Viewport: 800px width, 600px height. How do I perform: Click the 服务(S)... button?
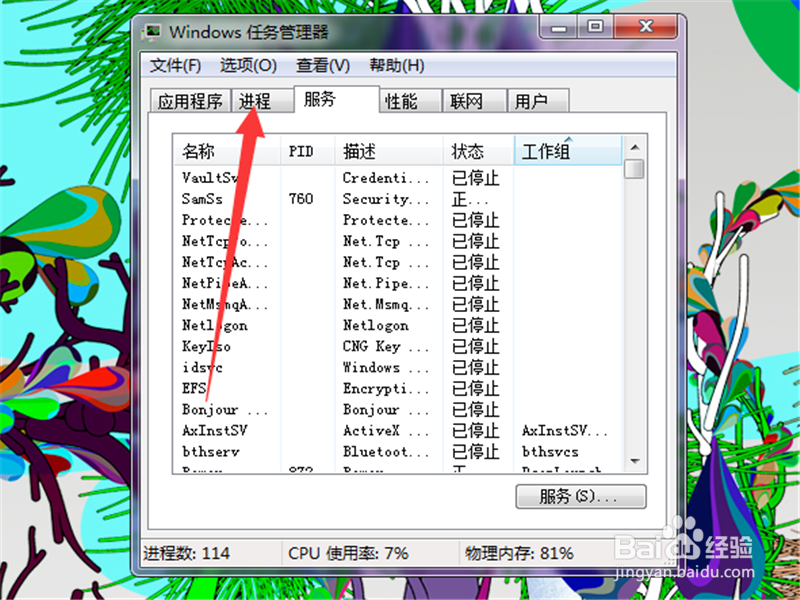[581, 496]
